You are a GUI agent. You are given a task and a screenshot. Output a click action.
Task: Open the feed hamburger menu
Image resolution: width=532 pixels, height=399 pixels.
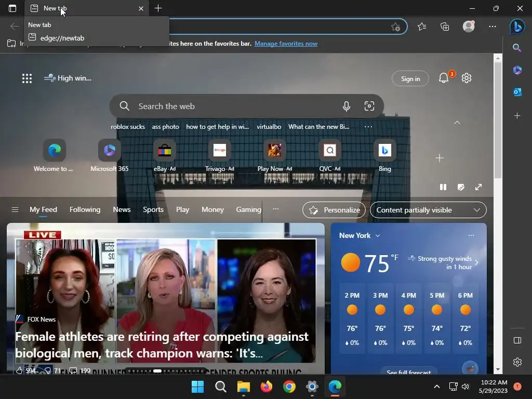coord(15,210)
